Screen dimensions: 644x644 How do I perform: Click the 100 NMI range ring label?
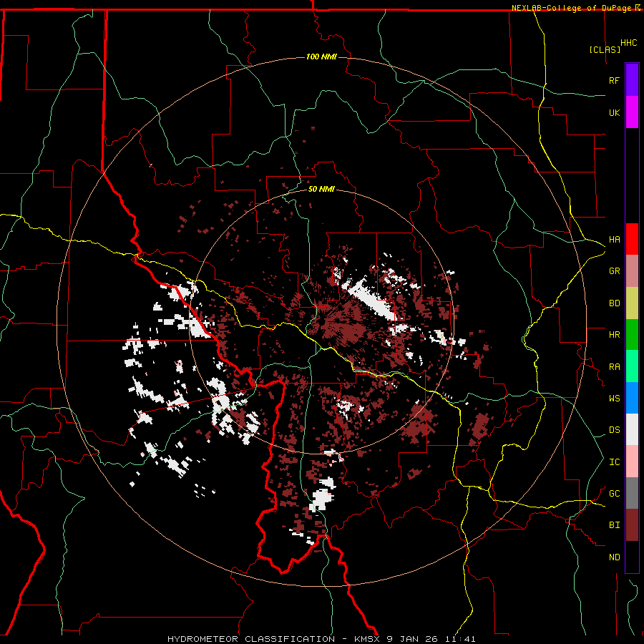tap(321, 57)
